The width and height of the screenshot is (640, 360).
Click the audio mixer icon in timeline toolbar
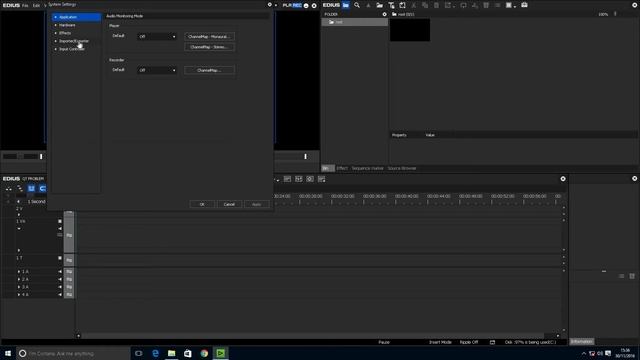pos(299,179)
